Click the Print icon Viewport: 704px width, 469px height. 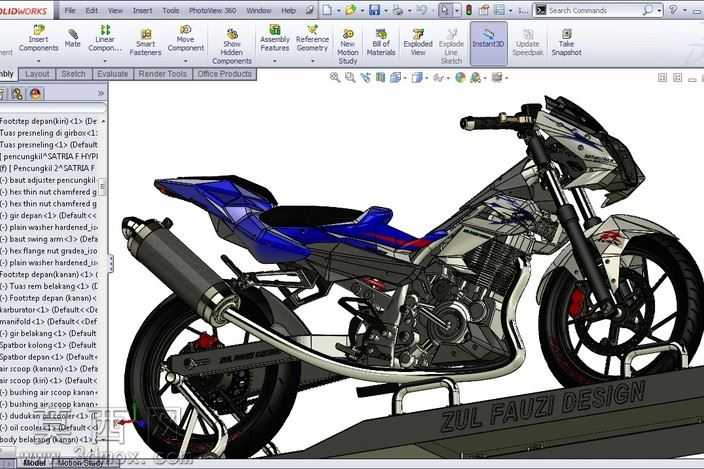tap(398, 10)
